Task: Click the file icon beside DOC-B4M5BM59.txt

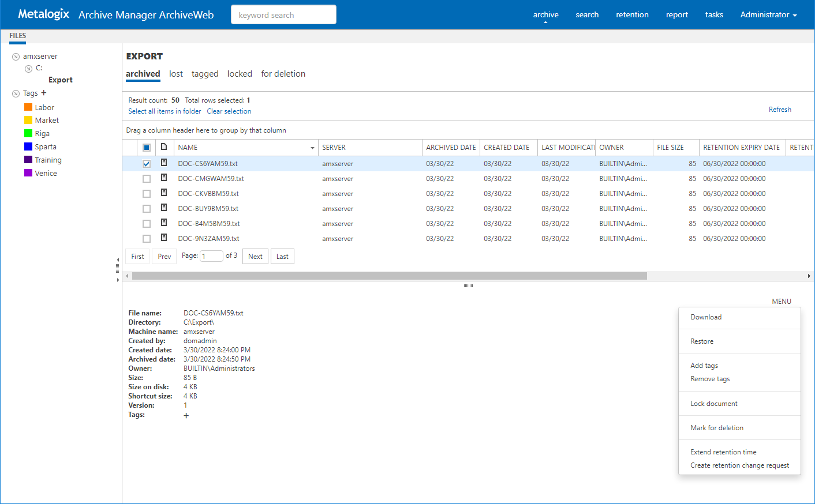Action: tap(164, 223)
